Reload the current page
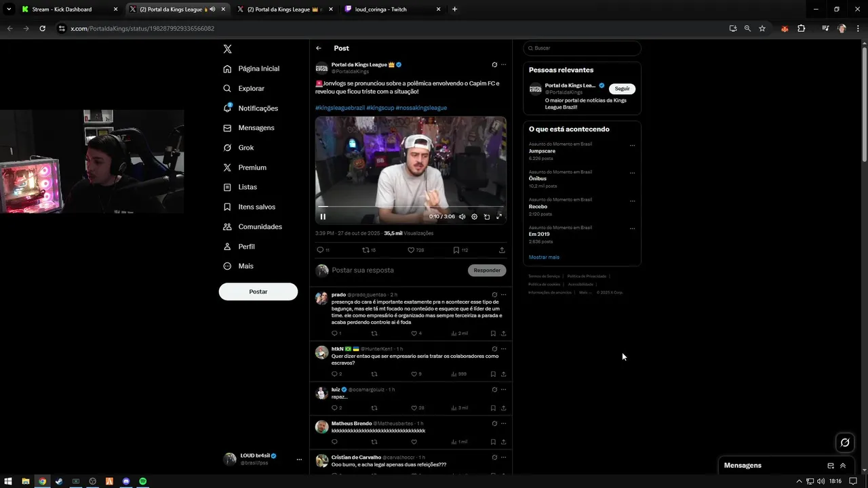 pos(42,28)
